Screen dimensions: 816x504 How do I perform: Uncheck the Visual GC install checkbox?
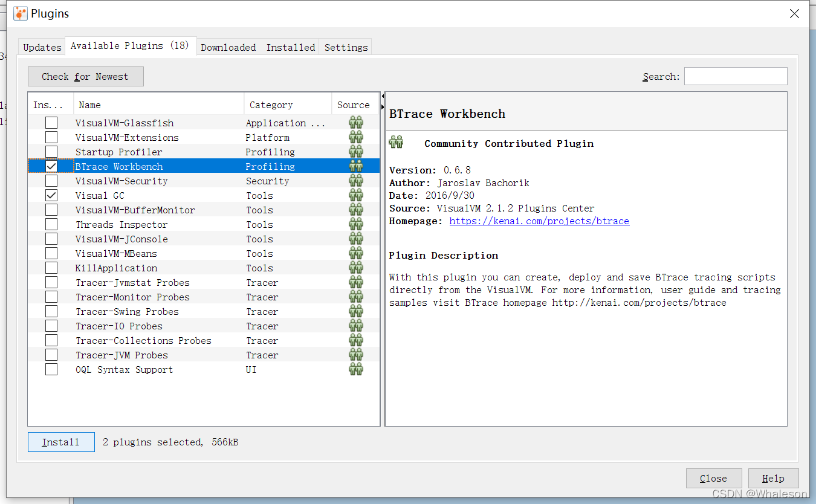tap(51, 195)
